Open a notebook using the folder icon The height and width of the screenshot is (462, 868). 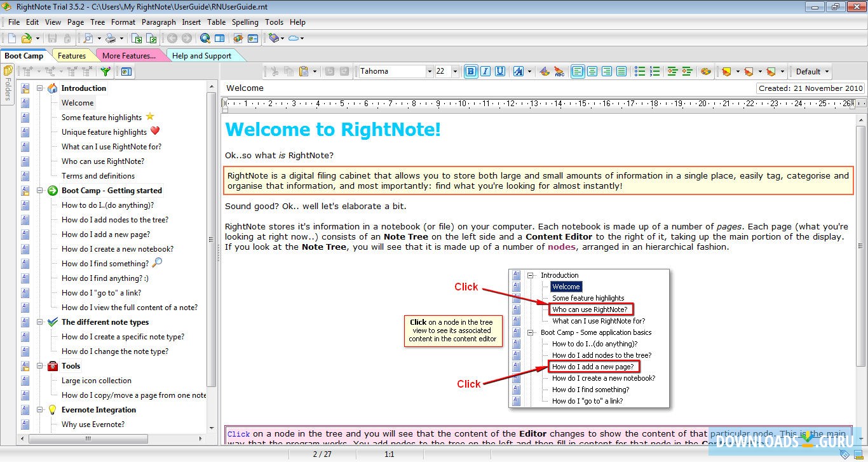(27, 38)
